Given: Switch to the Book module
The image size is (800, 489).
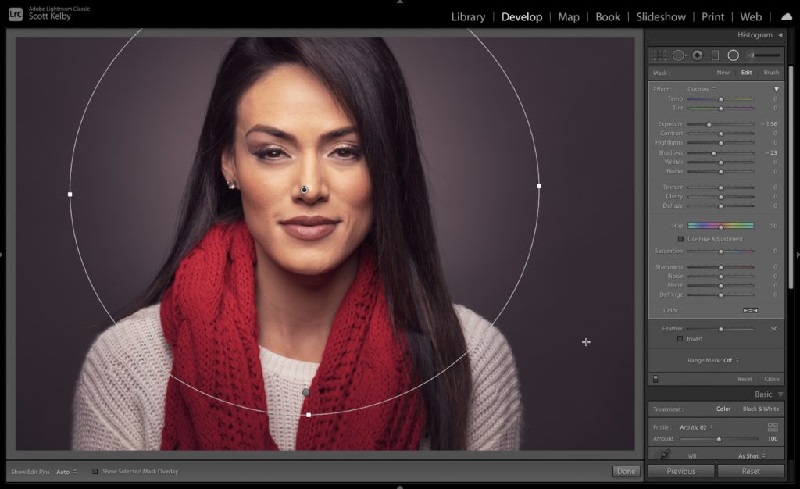Looking at the screenshot, I should coord(608,17).
